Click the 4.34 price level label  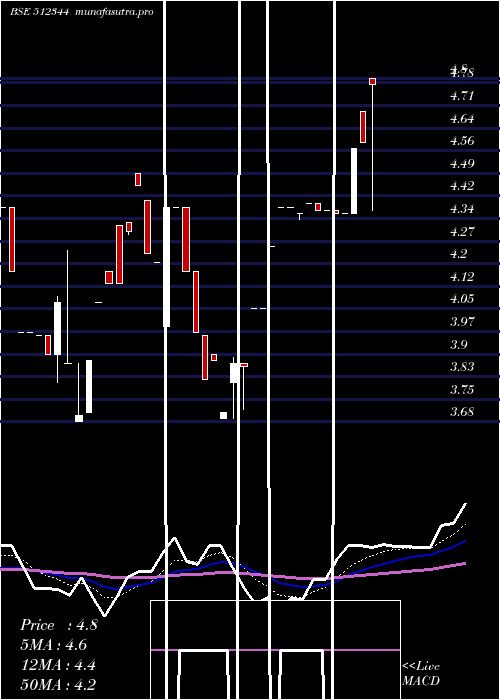pyautogui.click(x=462, y=209)
